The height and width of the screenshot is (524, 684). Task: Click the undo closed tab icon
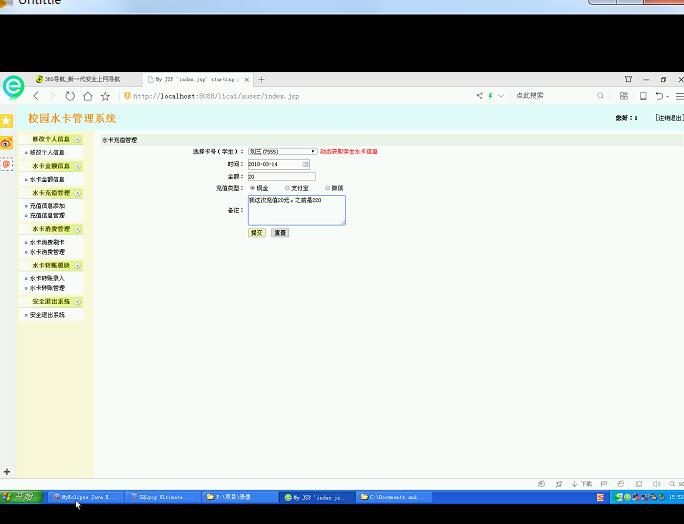(660, 96)
